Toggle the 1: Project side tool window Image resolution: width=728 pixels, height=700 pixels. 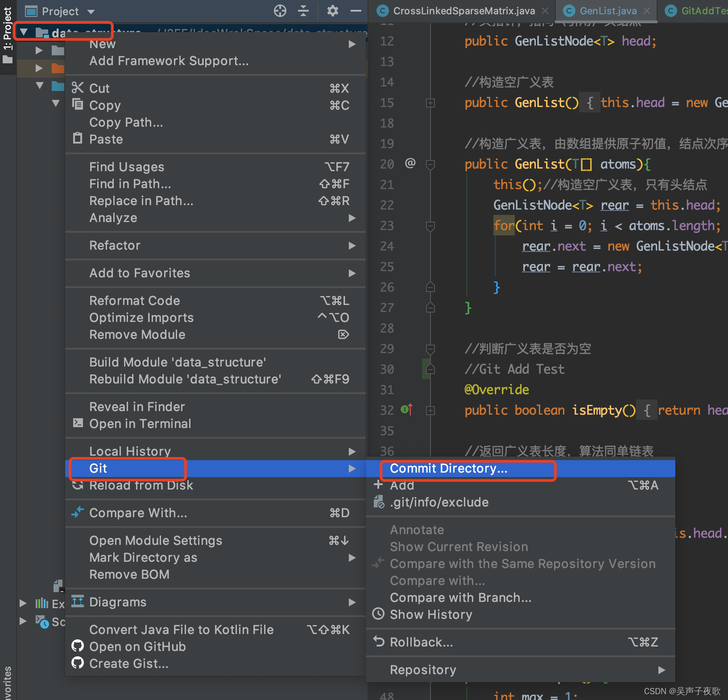tap(8, 37)
